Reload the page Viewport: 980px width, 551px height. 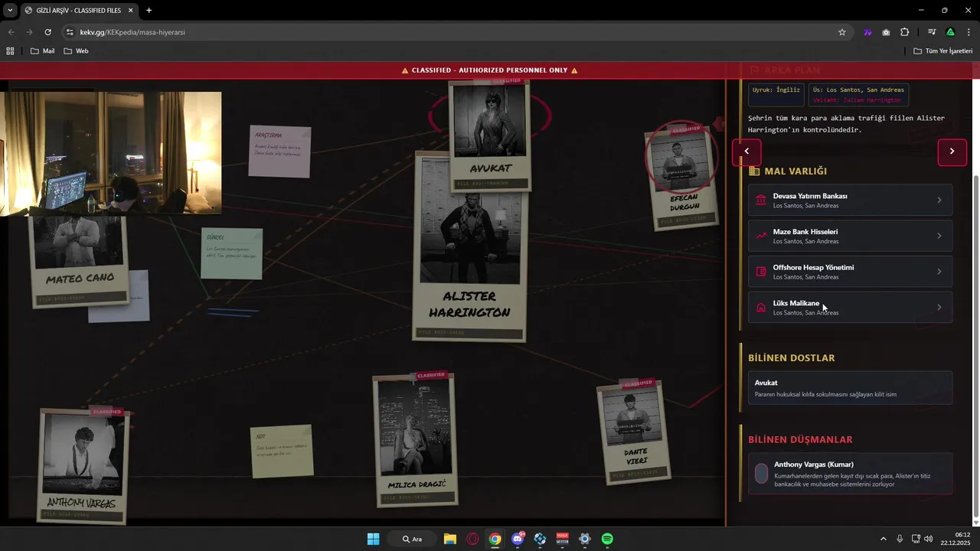pos(47,32)
